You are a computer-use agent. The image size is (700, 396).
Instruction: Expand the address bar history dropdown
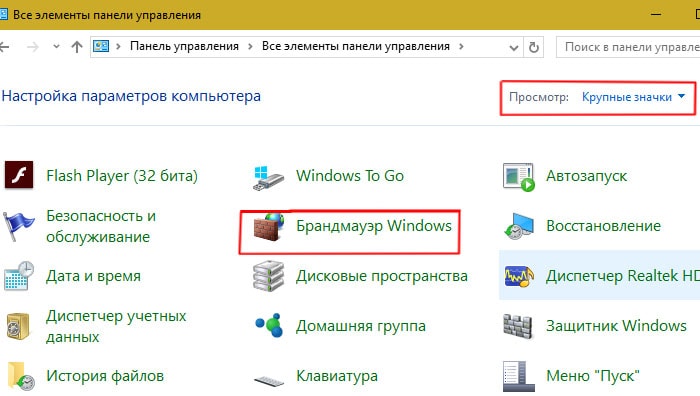coord(514,47)
